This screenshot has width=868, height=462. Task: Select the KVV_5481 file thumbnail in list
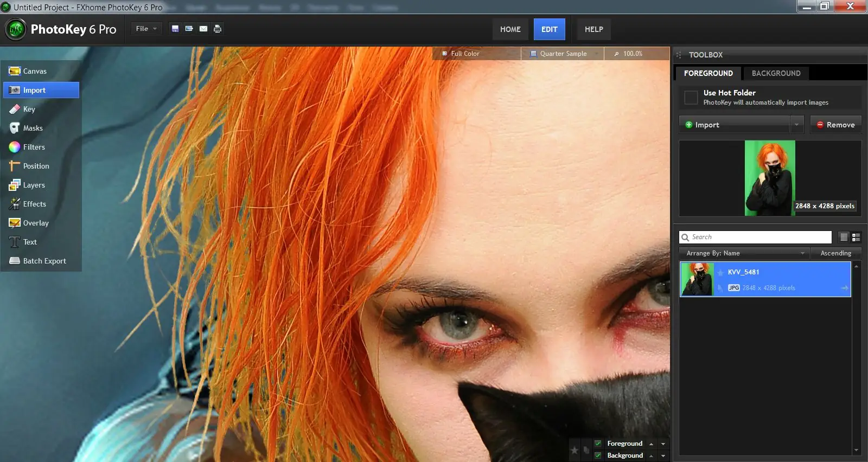(697, 279)
